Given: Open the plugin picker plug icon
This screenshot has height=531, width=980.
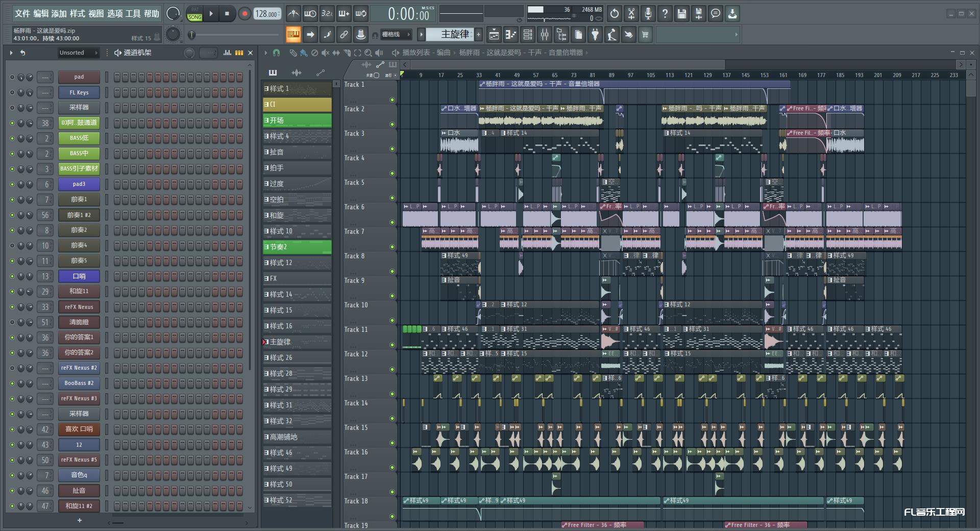Looking at the screenshot, I should [x=595, y=35].
